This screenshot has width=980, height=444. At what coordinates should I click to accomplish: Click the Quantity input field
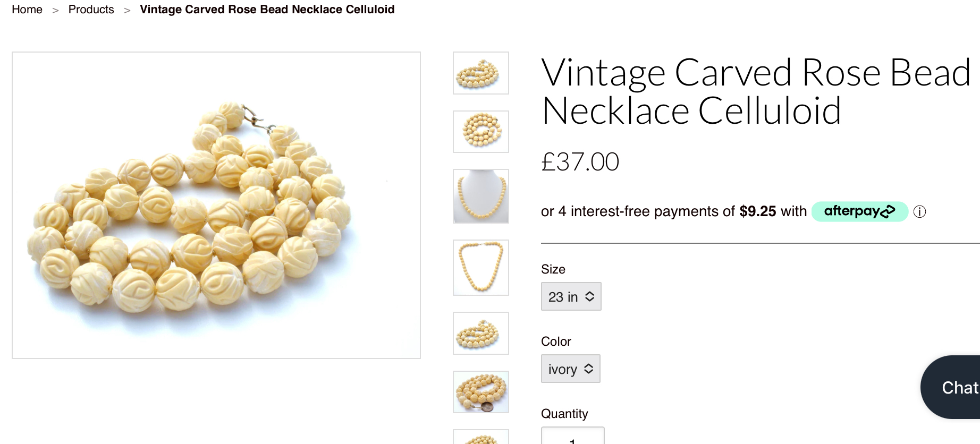point(572,437)
